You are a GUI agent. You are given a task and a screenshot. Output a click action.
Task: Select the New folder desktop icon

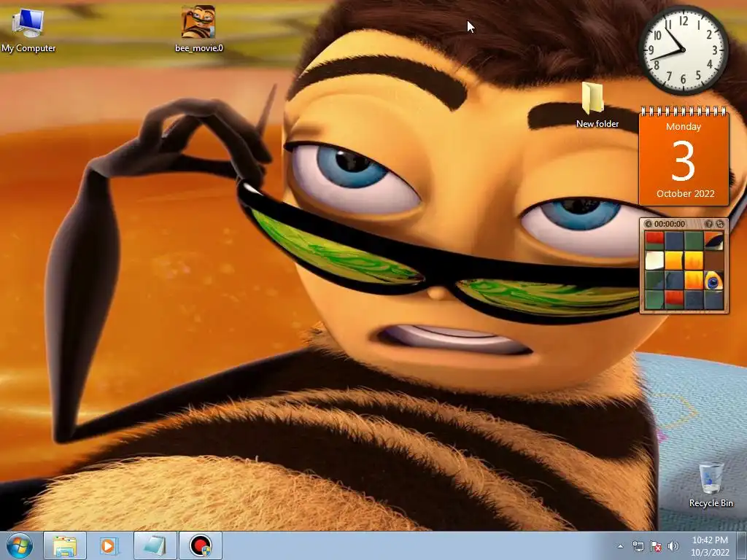tap(597, 105)
